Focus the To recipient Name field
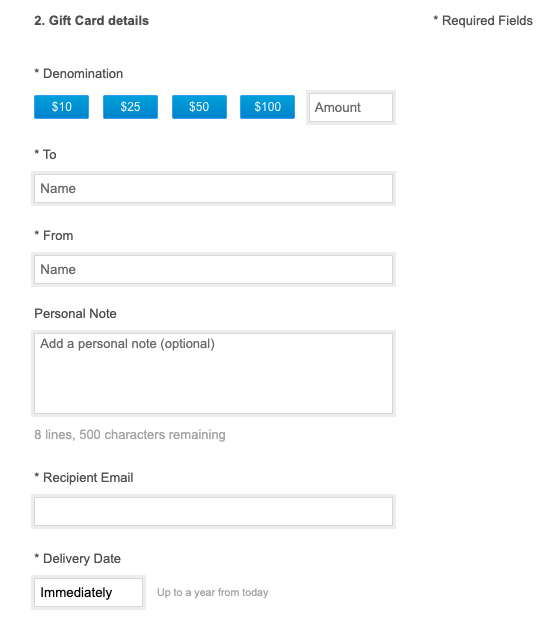This screenshot has width=555, height=618. [213, 189]
